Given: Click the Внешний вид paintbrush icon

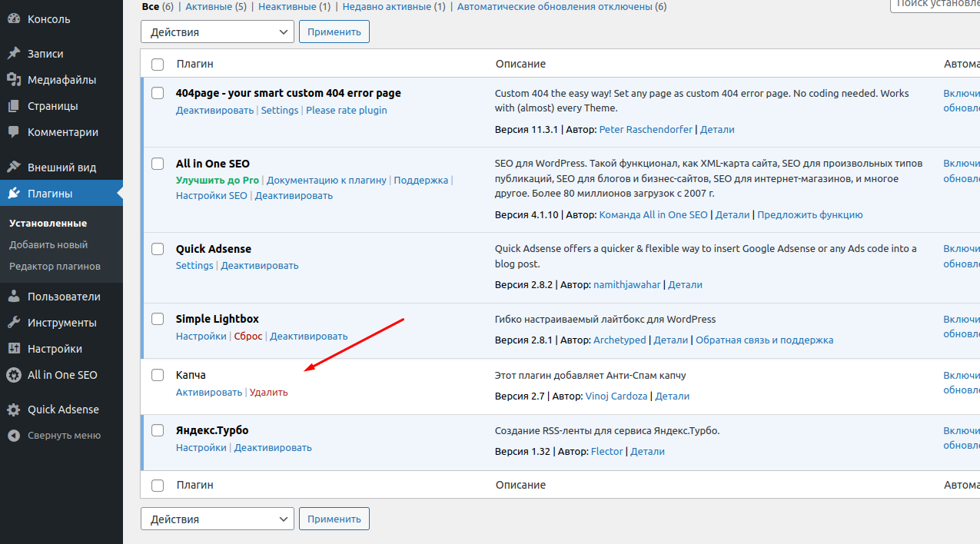Looking at the screenshot, I should coord(13,168).
